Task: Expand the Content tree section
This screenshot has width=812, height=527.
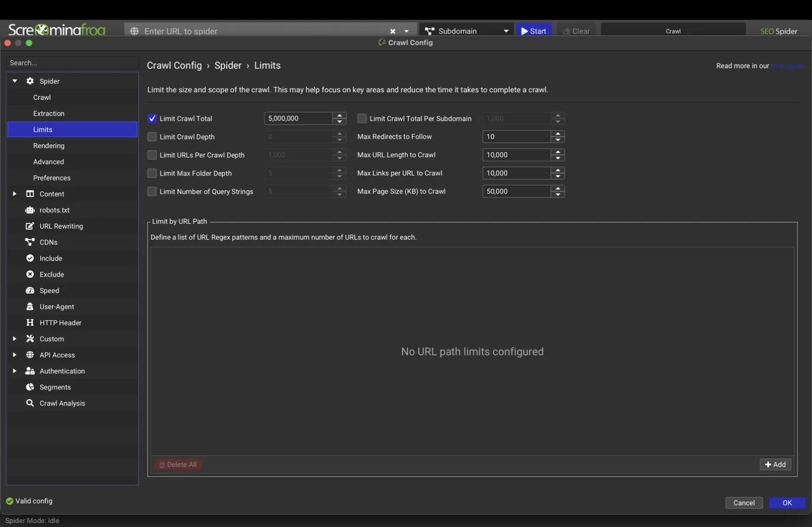Action: point(15,194)
